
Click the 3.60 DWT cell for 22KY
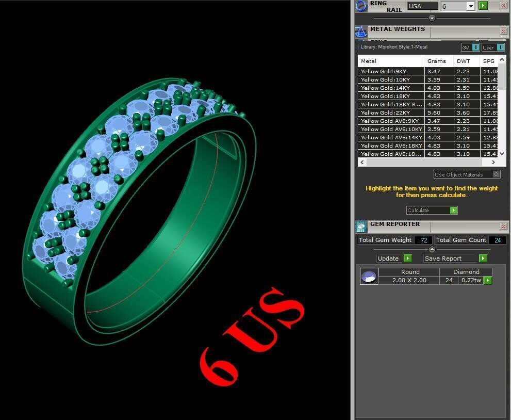coord(466,112)
